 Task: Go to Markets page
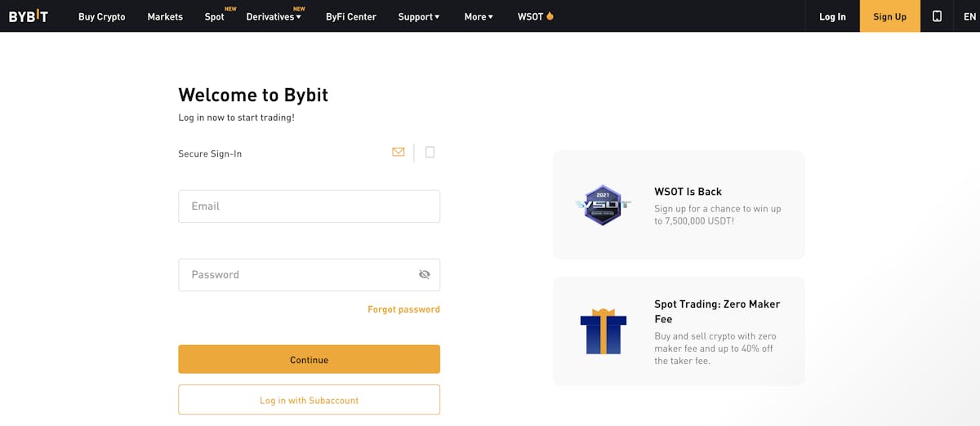(x=165, y=16)
